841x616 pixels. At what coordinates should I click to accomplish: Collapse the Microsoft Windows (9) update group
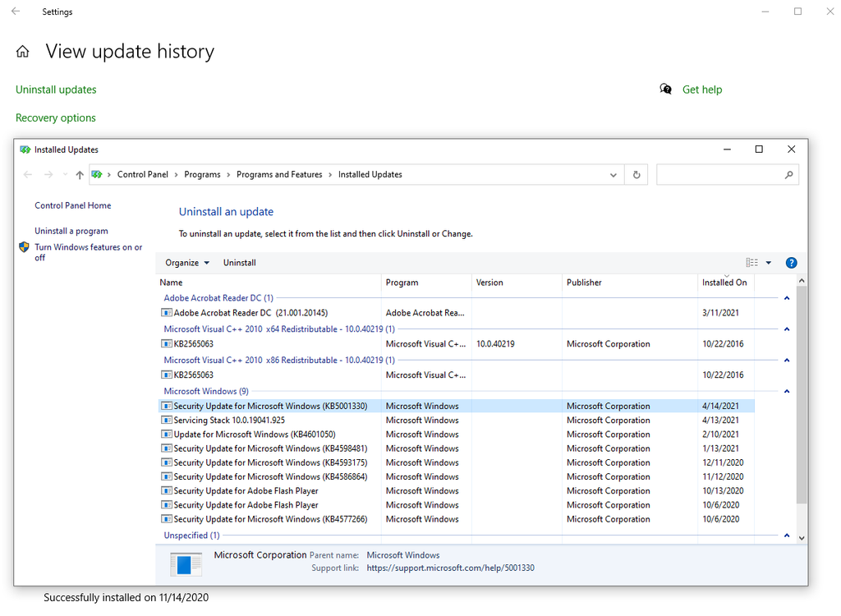(x=786, y=390)
